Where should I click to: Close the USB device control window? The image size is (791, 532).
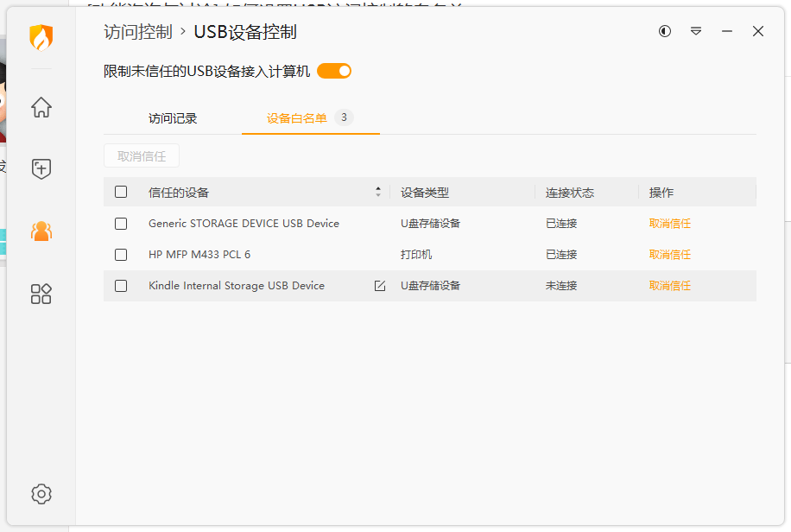click(x=757, y=31)
